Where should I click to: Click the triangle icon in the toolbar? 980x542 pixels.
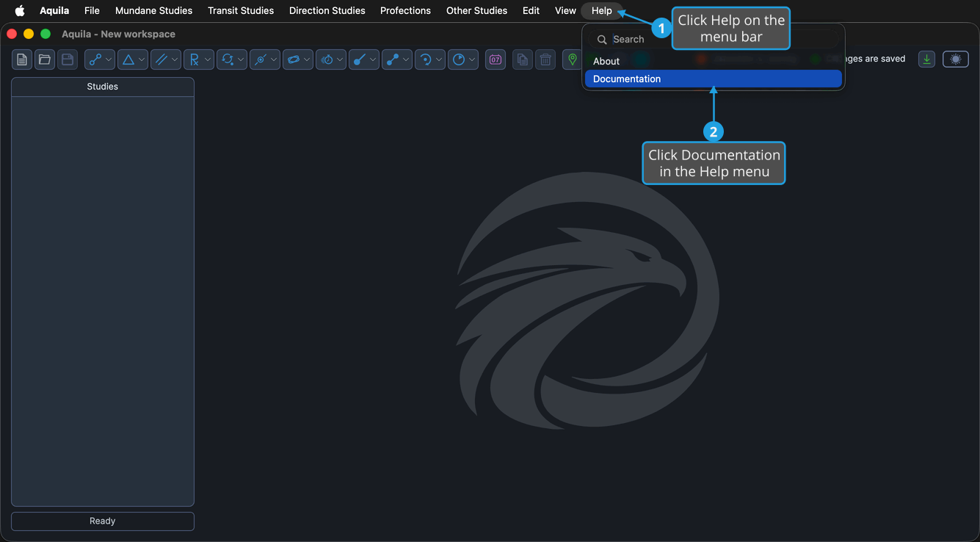tap(128, 59)
